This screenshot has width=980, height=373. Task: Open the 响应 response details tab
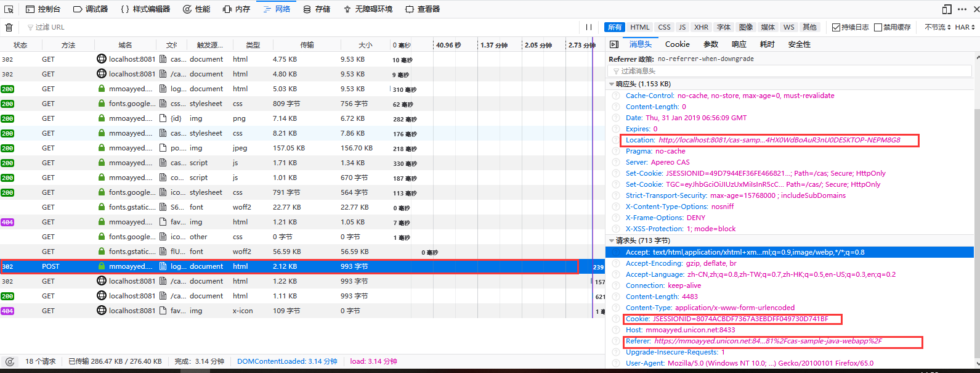pyautogui.click(x=739, y=44)
